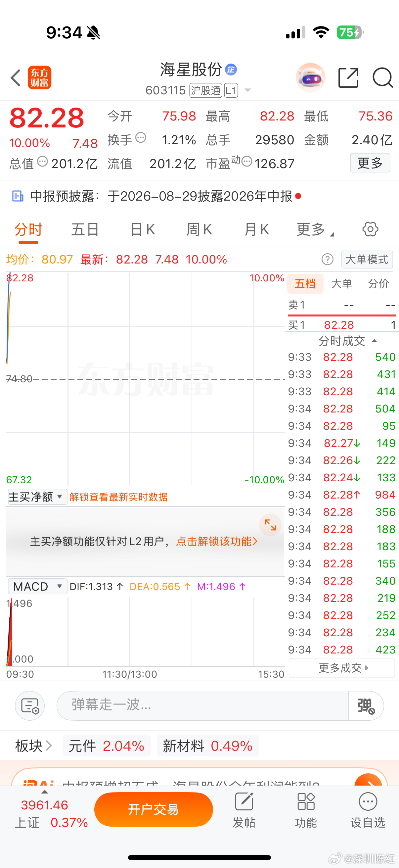Image resolution: width=399 pixels, height=868 pixels.
Task: Toggle the 弹 danmaku icon
Action: (x=366, y=705)
